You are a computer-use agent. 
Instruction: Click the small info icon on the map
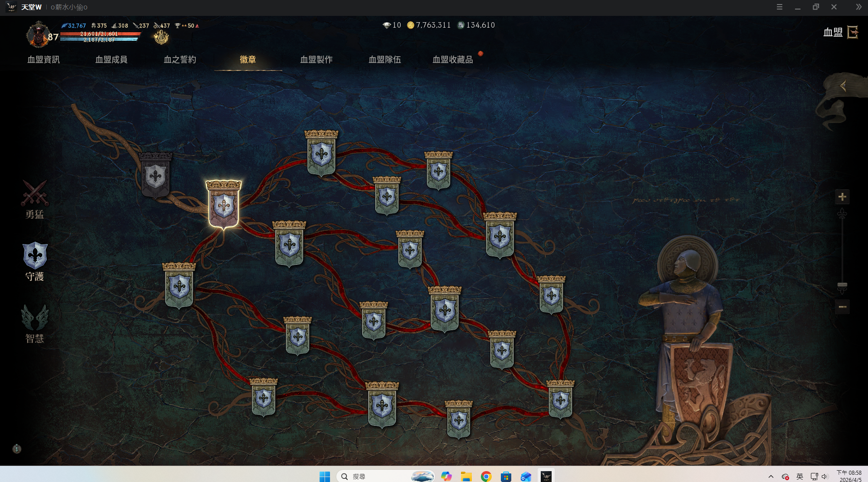17,449
